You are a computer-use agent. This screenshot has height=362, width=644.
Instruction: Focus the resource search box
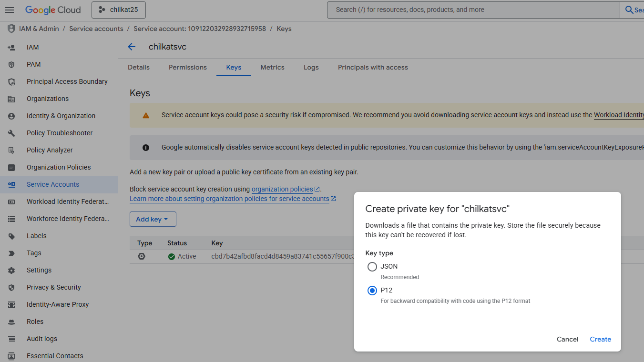click(x=473, y=10)
